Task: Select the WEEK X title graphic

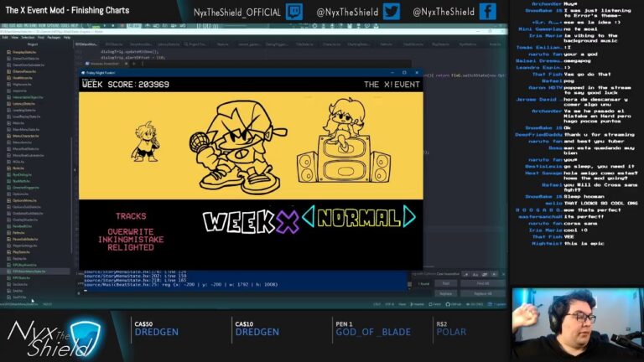Action: [252, 220]
